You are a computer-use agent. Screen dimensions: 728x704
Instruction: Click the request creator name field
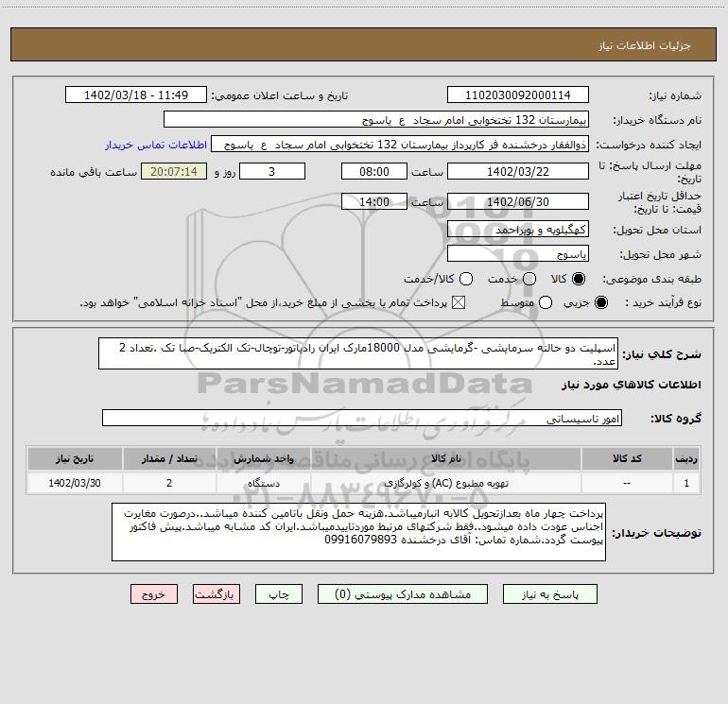[400, 145]
